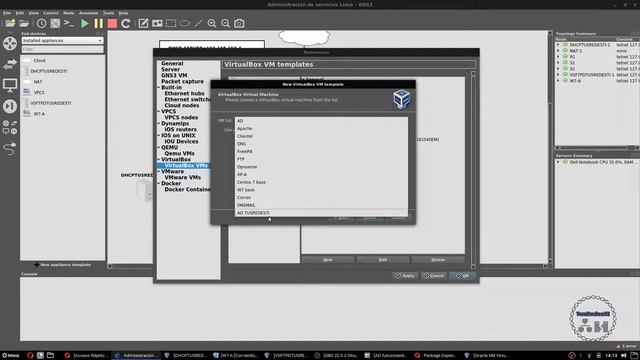Select GNS3 VM in Preferences tree
The width and height of the screenshot is (640, 360).
click(x=174, y=76)
